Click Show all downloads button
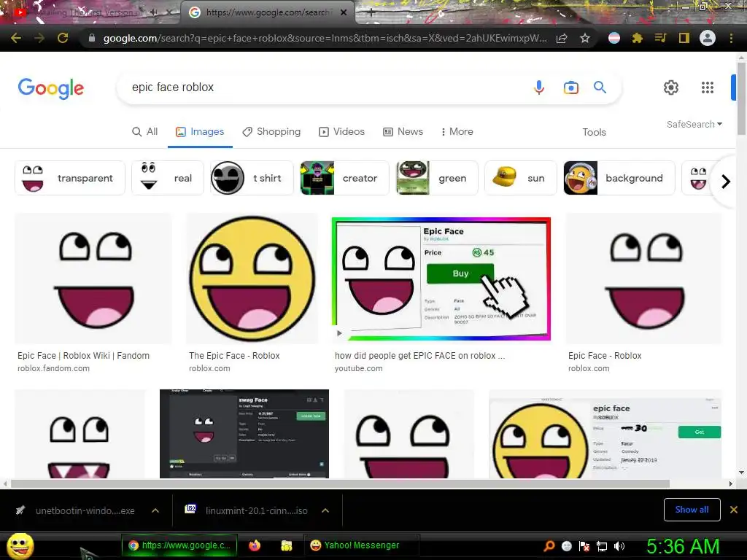The height and width of the screenshot is (560, 747). 692,510
